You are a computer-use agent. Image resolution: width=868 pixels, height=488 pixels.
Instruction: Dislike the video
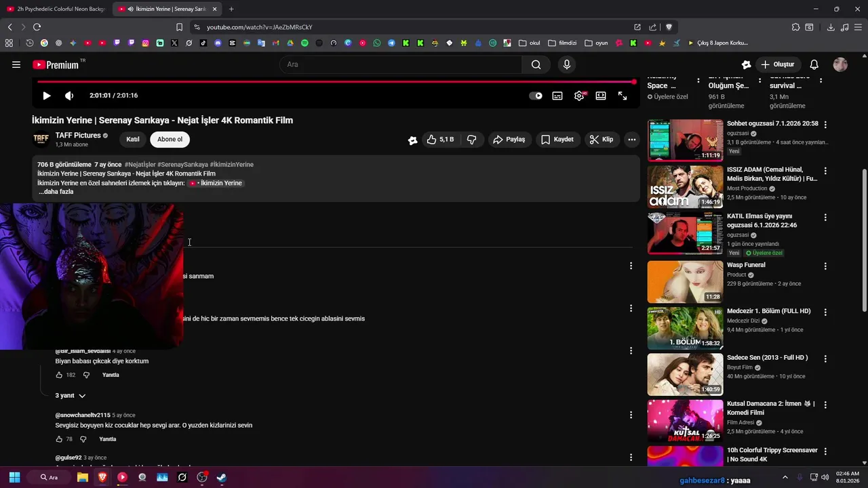coord(472,140)
